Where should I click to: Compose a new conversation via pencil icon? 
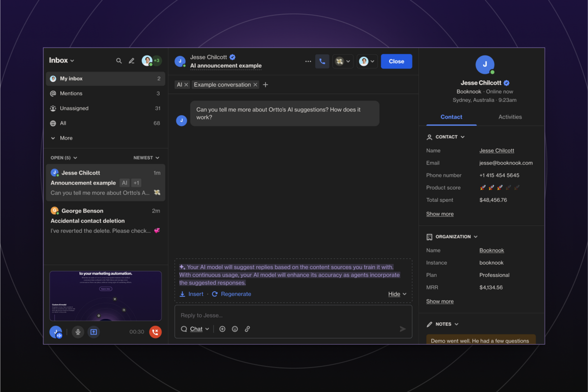[x=131, y=60]
